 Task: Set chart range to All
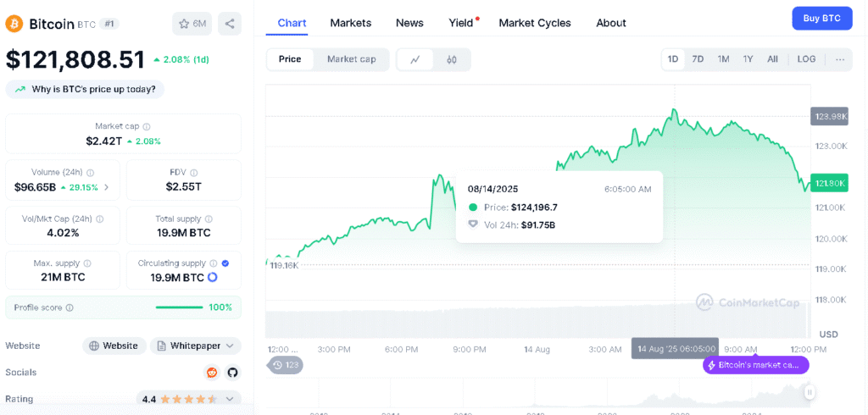point(773,59)
